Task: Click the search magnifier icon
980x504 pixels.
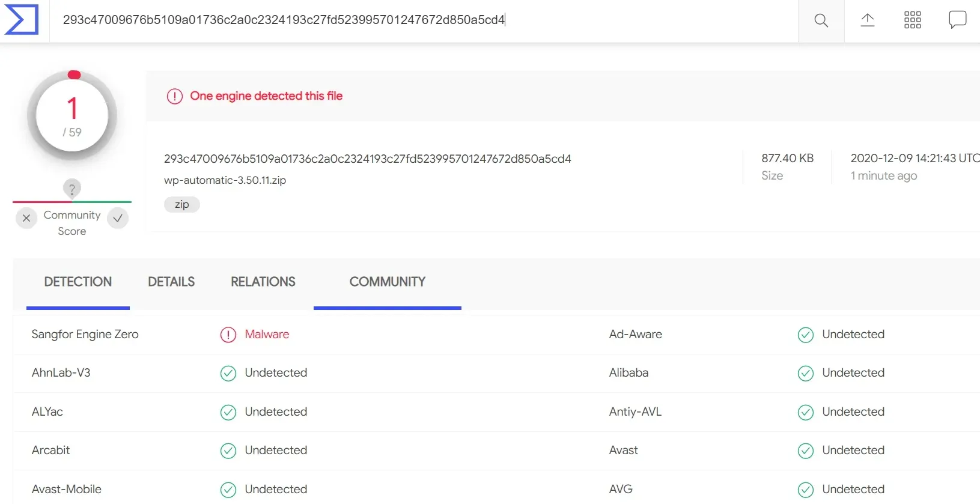Action: coord(821,20)
